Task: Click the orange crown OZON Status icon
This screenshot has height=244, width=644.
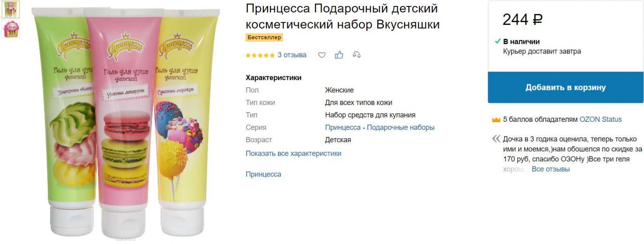Action: [x=496, y=119]
